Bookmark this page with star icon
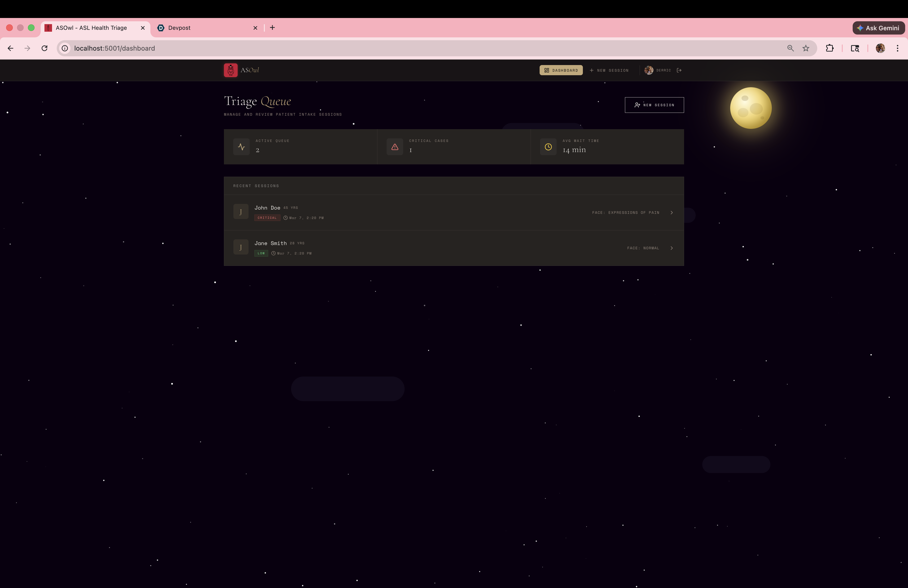 pos(805,48)
